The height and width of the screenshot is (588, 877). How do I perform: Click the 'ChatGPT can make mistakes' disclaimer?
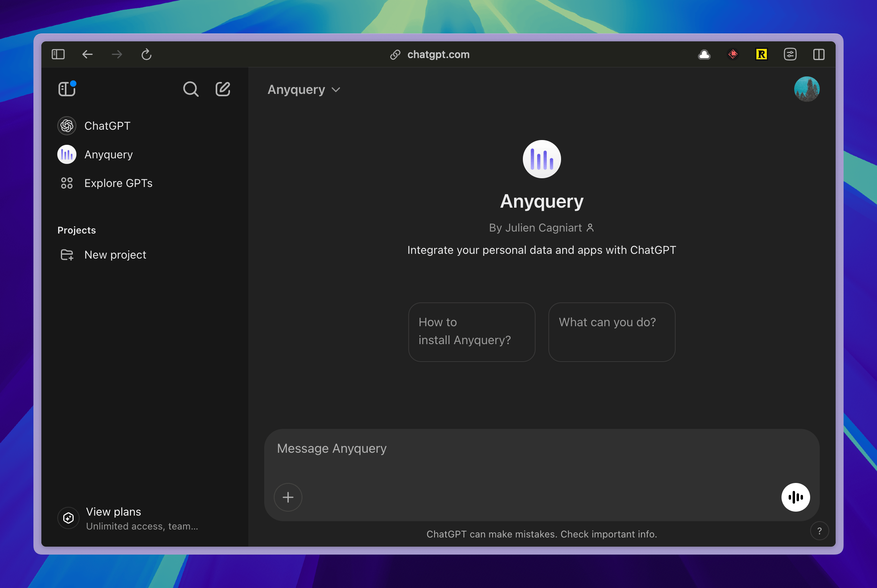click(x=542, y=534)
